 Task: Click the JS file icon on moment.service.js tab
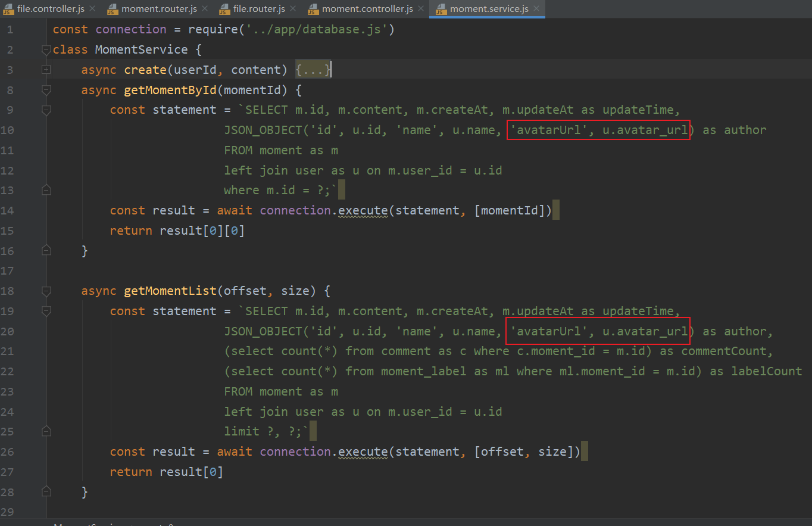coord(441,9)
